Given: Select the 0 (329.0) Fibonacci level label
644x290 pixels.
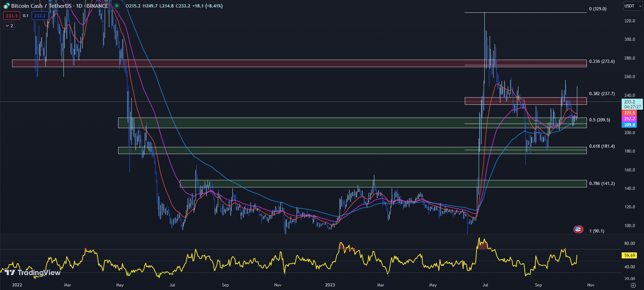Looking at the screenshot, I should click(598, 9).
